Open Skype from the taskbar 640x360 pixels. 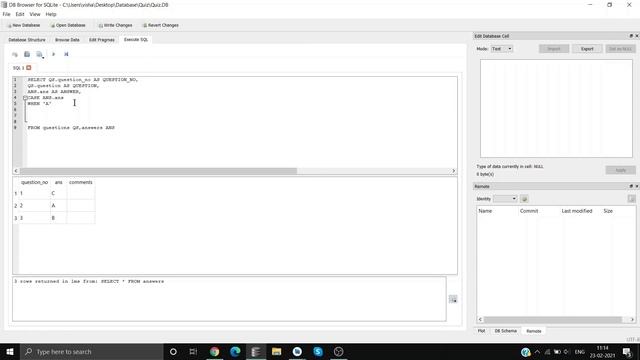318,351
